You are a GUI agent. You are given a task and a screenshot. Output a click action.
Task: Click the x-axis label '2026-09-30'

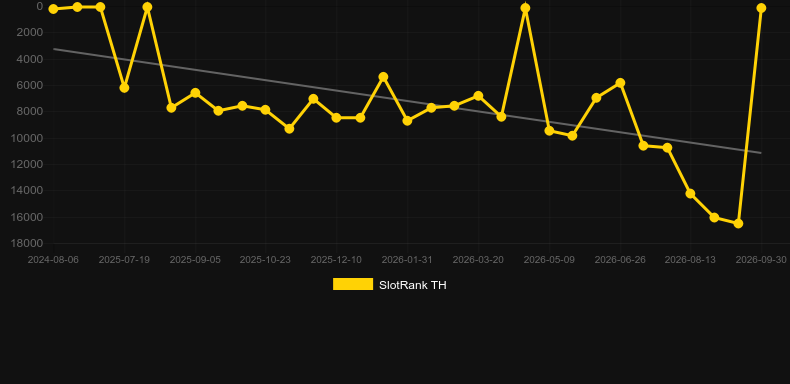761,260
